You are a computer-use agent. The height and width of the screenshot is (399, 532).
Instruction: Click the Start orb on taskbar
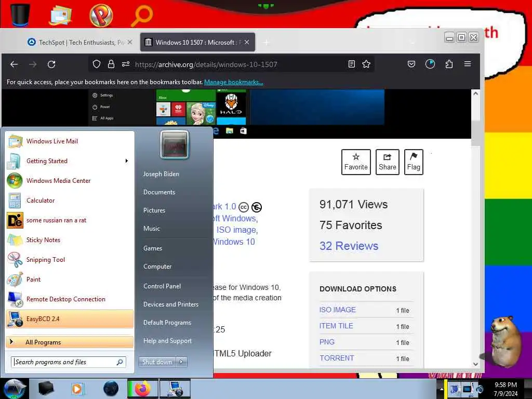click(14, 389)
